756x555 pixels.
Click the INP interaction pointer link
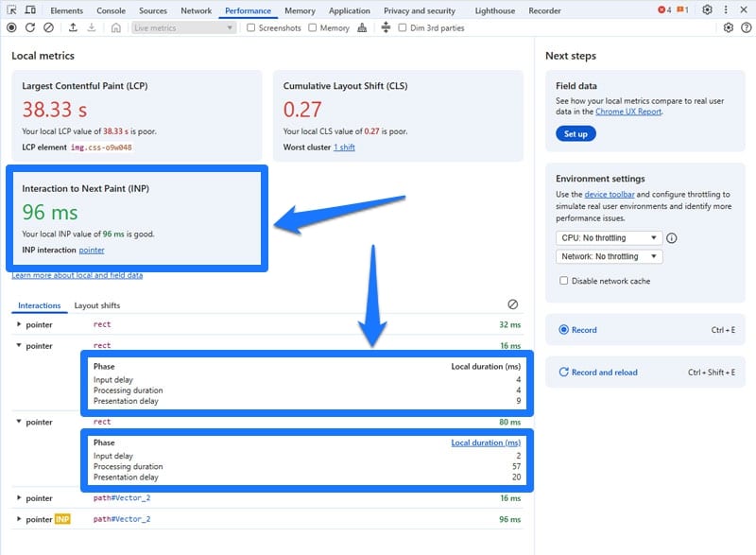[x=92, y=250]
